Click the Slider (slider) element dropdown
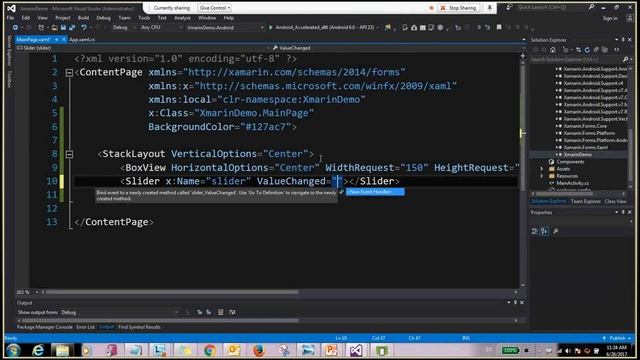 pyautogui.click(x=142, y=48)
